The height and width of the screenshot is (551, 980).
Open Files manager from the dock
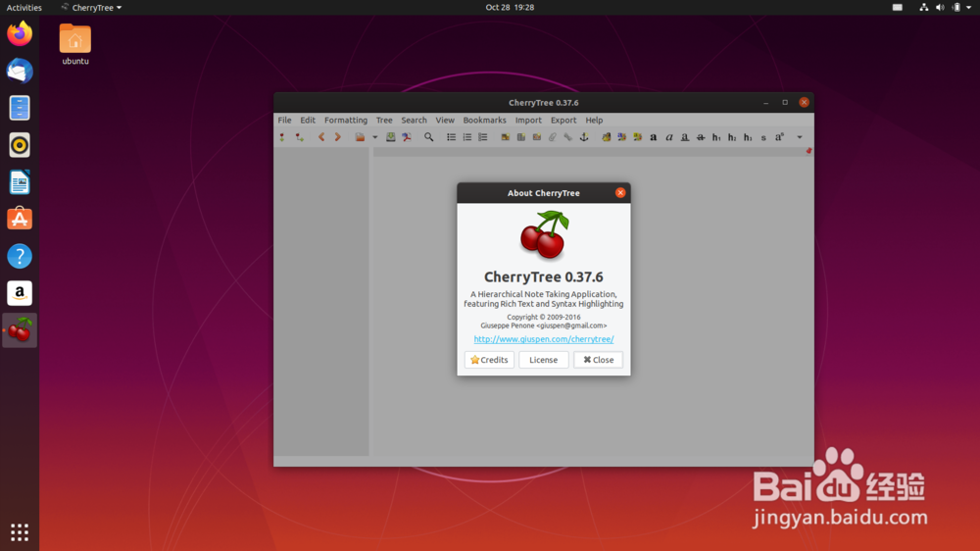[20, 108]
